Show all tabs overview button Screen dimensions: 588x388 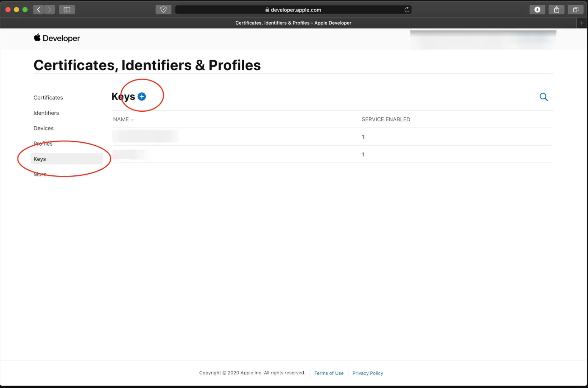[575, 10]
